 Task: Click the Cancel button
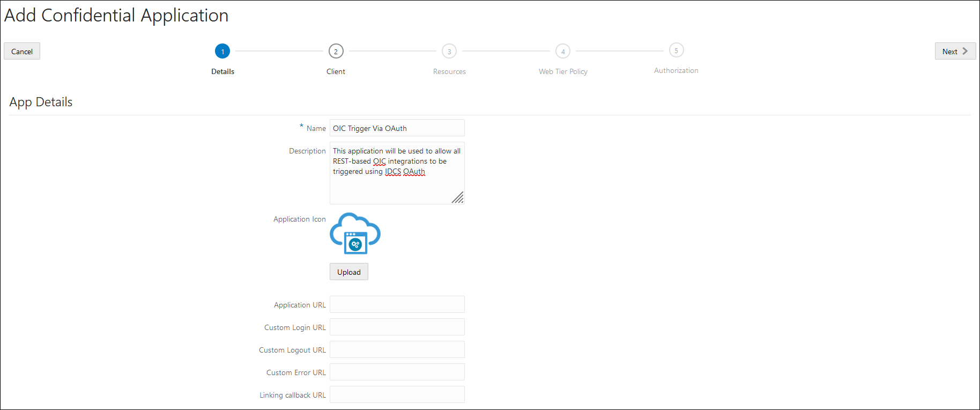coord(22,52)
